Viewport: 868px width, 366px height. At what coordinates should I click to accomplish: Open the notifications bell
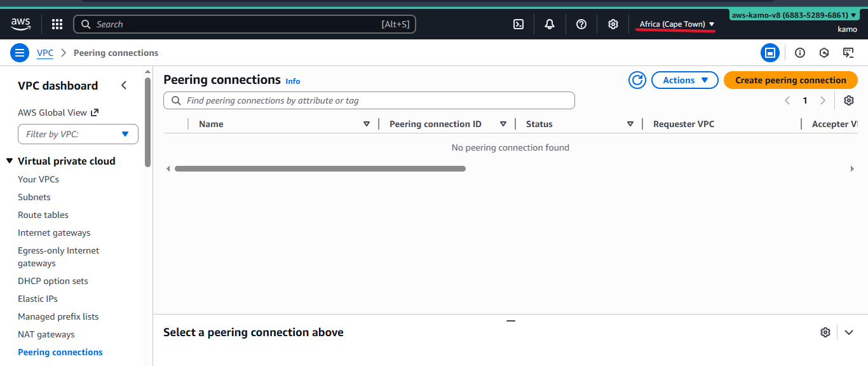(x=549, y=24)
